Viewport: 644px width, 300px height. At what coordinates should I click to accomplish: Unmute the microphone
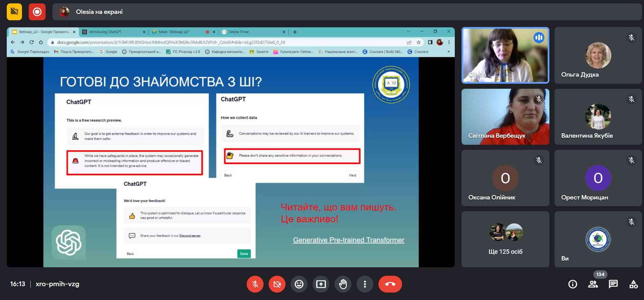tap(255, 284)
